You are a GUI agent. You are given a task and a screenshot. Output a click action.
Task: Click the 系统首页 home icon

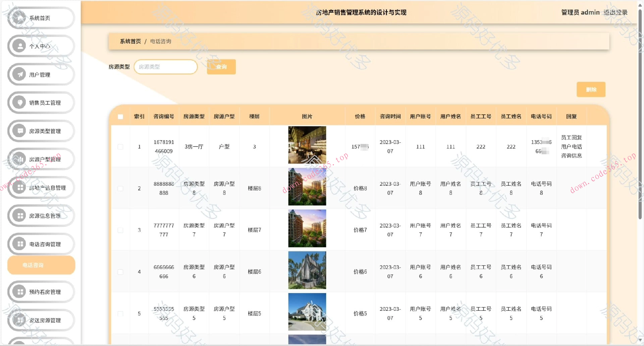pyautogui.click(x=19, y=18)
